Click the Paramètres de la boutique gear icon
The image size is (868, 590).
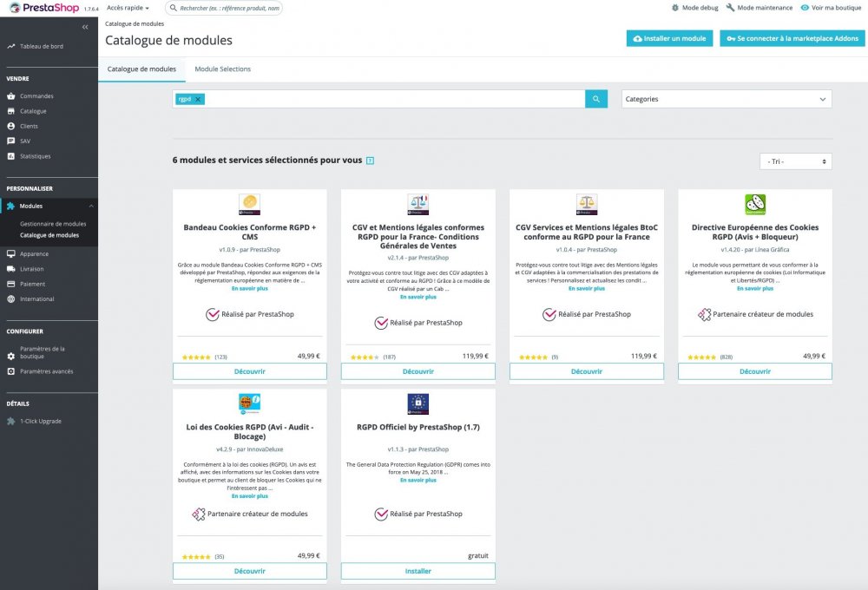pos(11,356)
